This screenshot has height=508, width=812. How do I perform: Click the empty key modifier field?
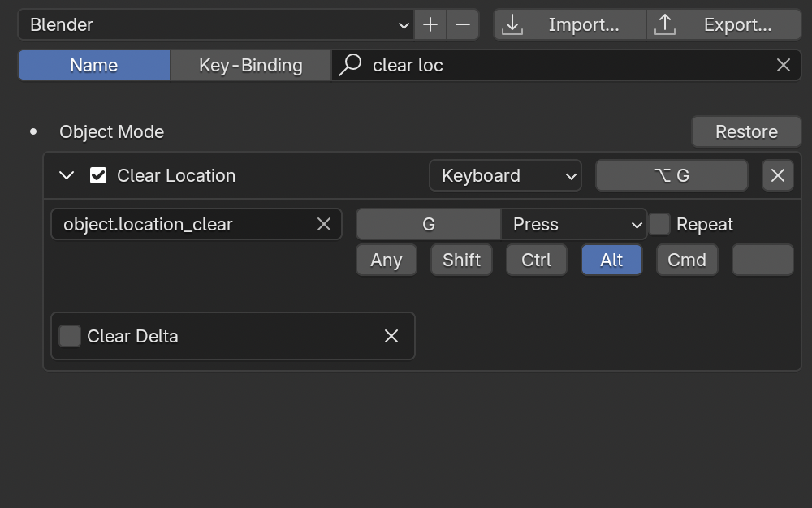(x=762, y=260)
